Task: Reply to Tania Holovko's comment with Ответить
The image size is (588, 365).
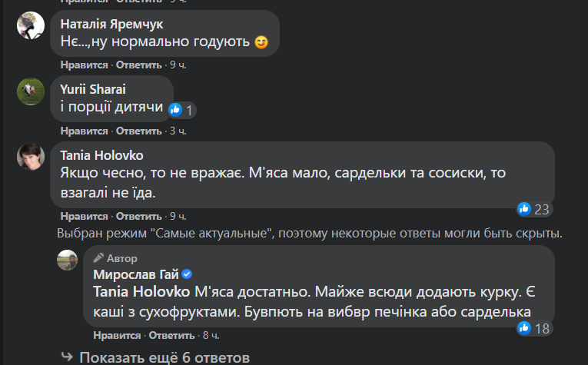Action: click(x=138, y=216)
